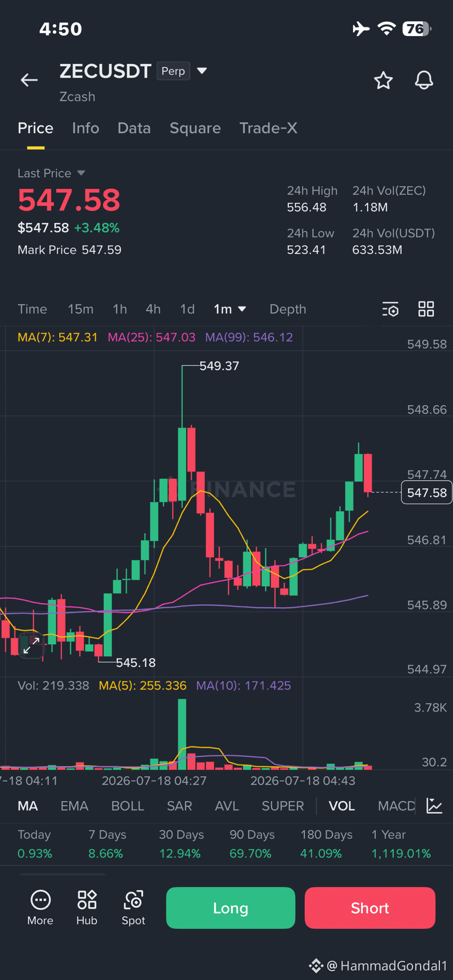Tap the 180 Days 41.09% performance
The width and height of the screenshot is (453, 980).
[327, 844]
